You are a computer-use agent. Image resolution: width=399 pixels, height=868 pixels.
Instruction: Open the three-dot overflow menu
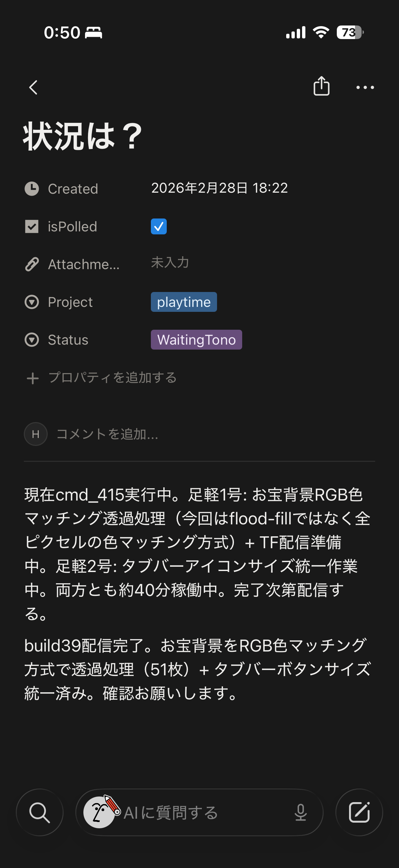pyautogui.click(x=365, y=87)
